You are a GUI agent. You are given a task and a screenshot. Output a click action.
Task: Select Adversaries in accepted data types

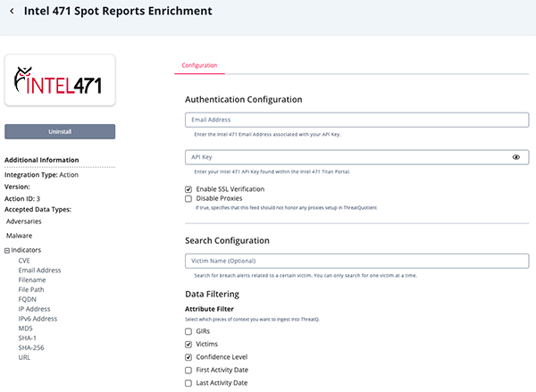click(x=24, y=221)
